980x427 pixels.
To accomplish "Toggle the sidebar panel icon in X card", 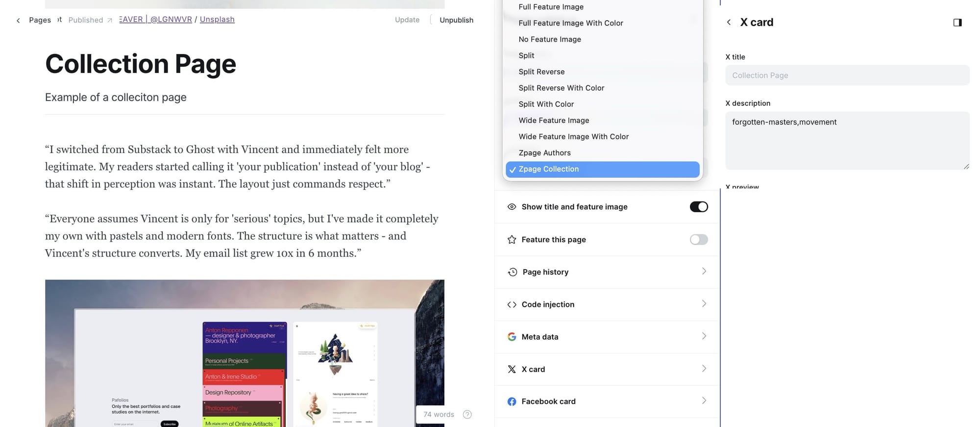I will pyautogui.click(x=957, y=23).
